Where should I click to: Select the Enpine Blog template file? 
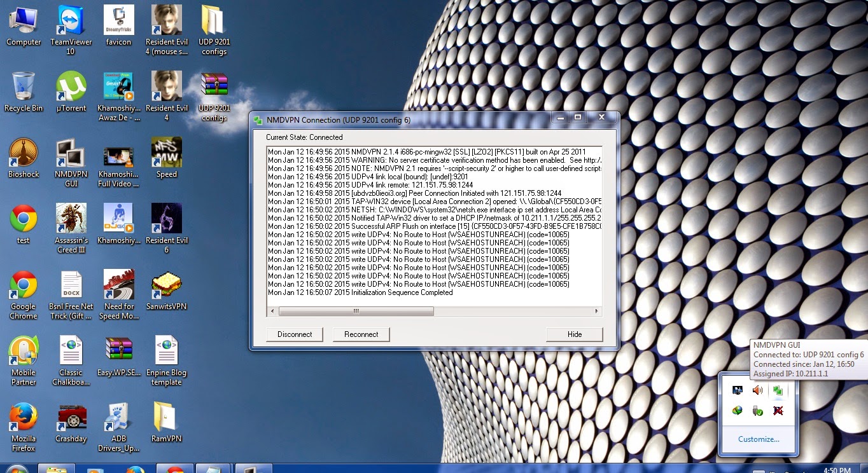pyautogui.click(x=167, y=360)
